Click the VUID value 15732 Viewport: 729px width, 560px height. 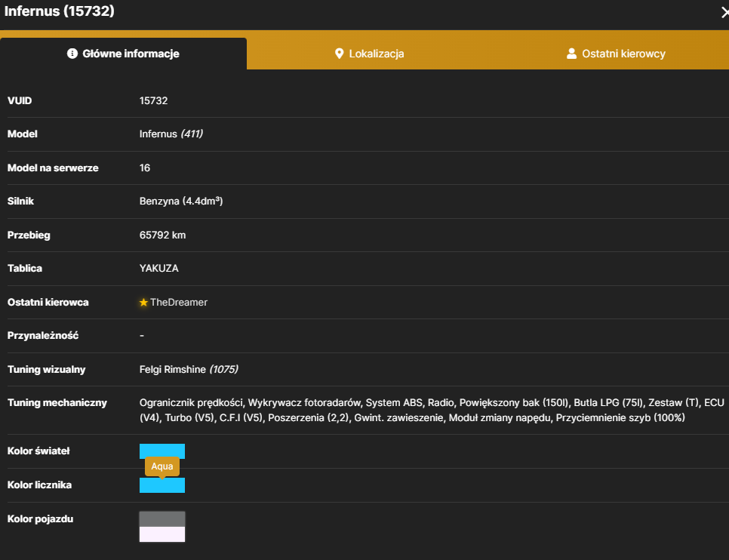click(x=153, y=100)
